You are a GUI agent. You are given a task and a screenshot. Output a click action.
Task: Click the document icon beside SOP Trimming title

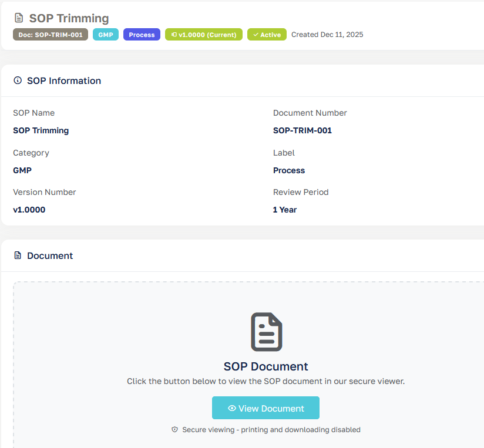coord(19,18)
